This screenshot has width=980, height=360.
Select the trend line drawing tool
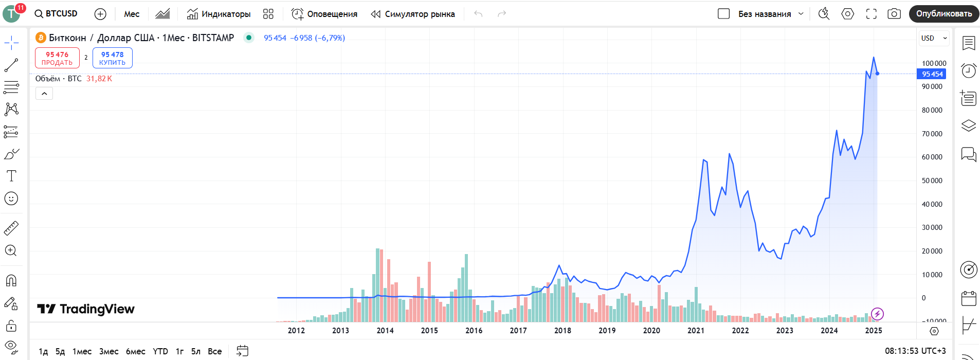pyautogui.click(x=11, y=65)
